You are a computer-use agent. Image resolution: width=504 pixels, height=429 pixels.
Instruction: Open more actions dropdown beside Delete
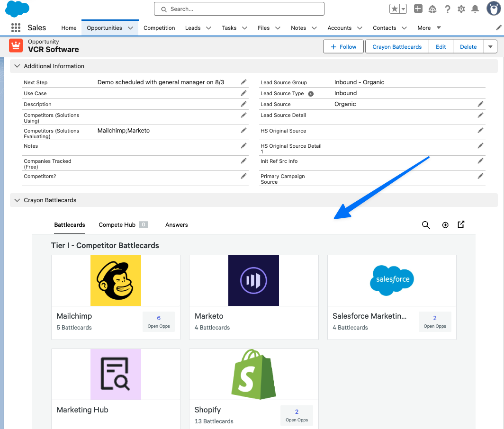(x=490, y=47)
